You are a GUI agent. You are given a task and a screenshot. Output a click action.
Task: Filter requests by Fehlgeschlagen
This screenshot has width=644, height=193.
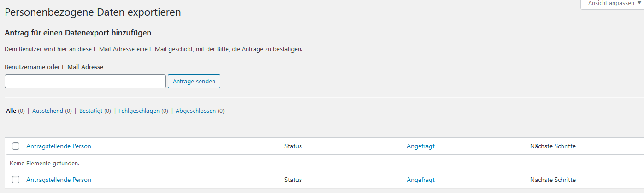coord(139,111)
